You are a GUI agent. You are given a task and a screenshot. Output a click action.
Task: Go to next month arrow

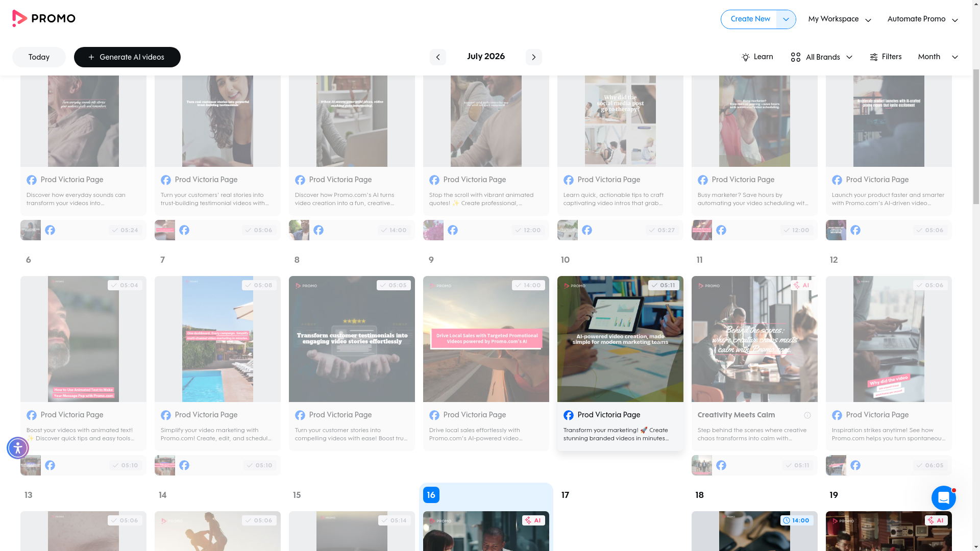tap(534, 57)
